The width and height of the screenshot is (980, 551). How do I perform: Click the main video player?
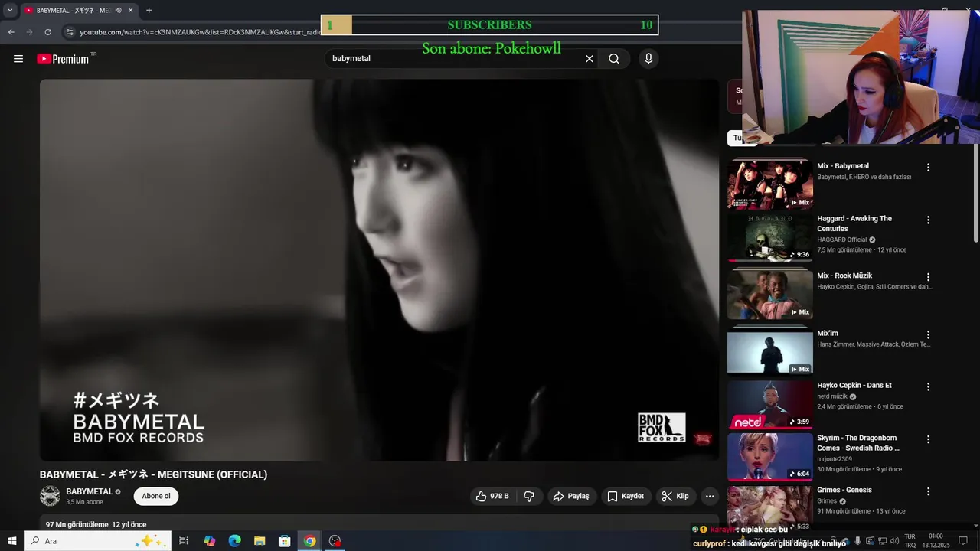[x=379, y=270]
